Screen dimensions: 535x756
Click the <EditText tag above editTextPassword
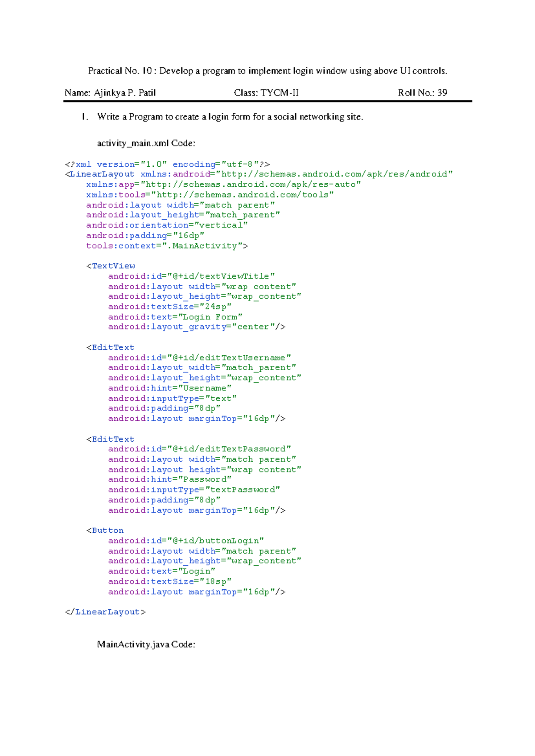111,440
